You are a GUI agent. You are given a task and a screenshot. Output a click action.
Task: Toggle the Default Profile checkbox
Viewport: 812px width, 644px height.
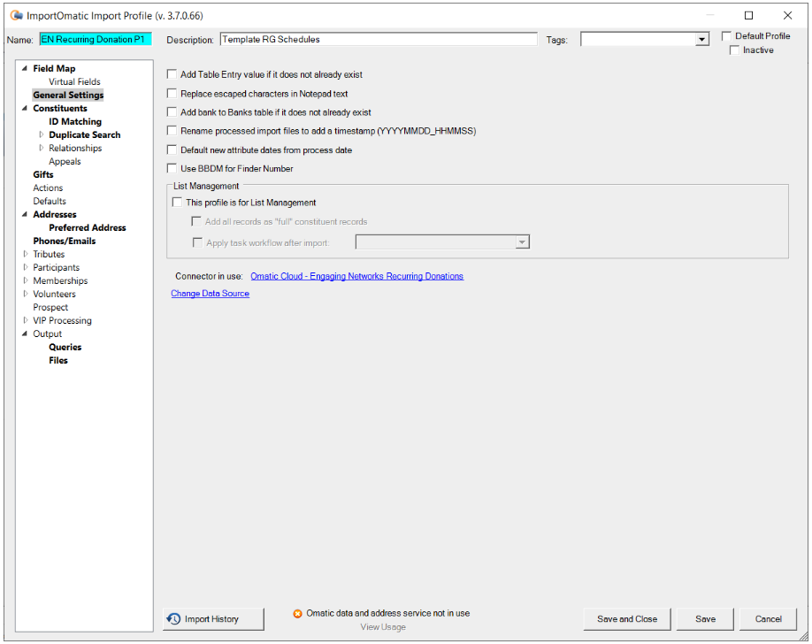click(x=727, y=35)
